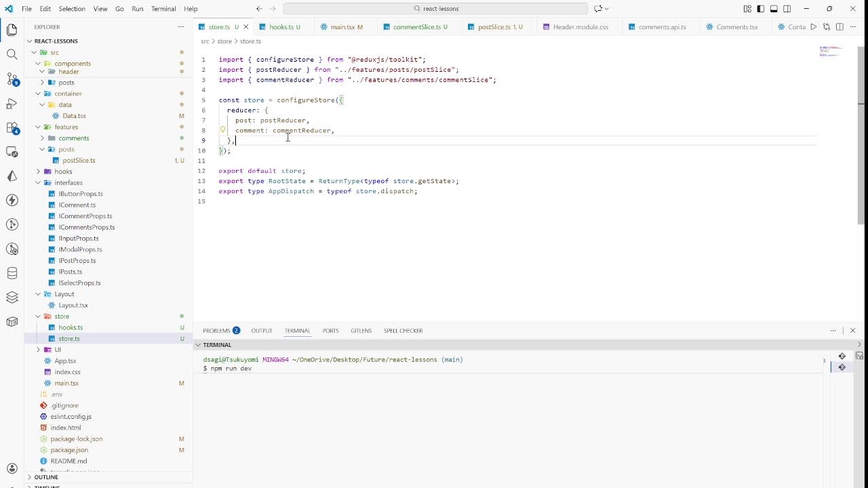Go back using the title bar arrow

click(259, 9)
